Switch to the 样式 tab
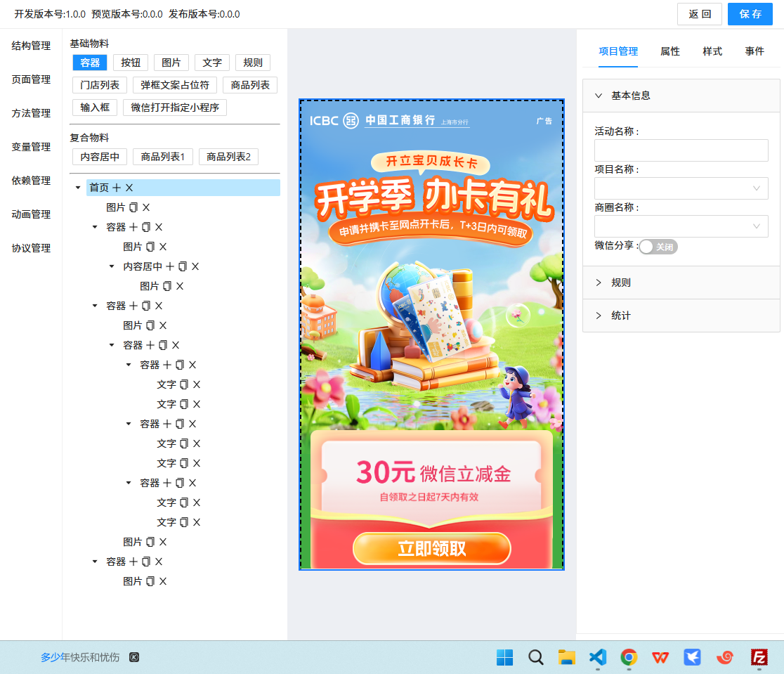This screenshot has width=784, height=674. pos(712,51)
